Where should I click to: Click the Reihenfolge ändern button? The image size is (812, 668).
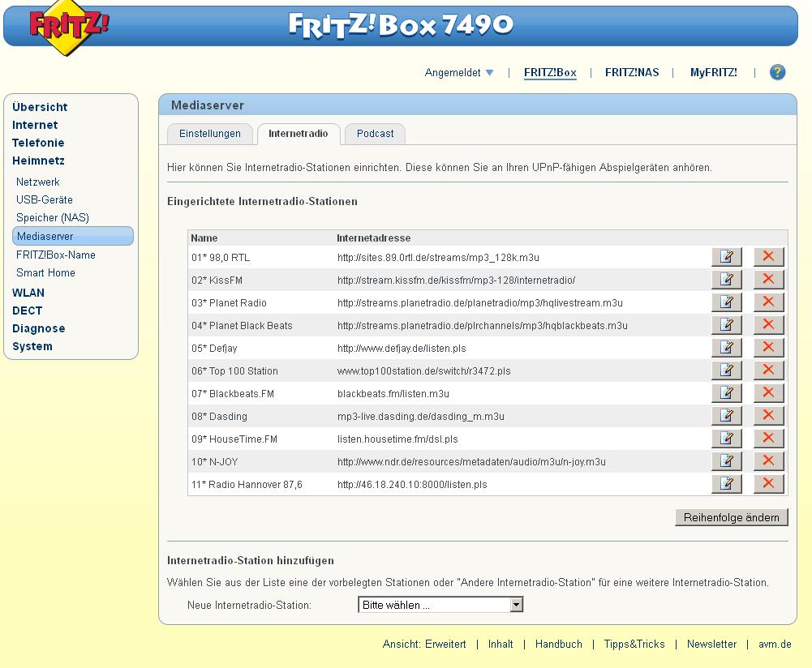coord(731,517)
